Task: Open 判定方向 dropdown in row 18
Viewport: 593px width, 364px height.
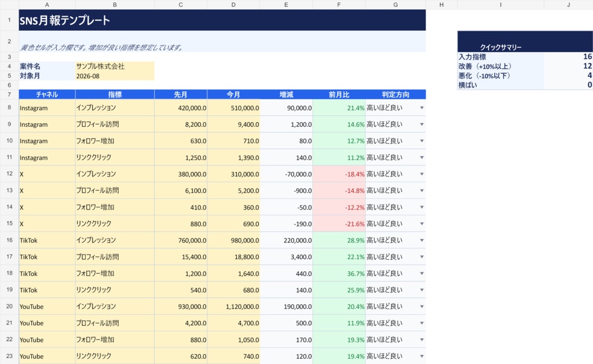Action: 422,274
